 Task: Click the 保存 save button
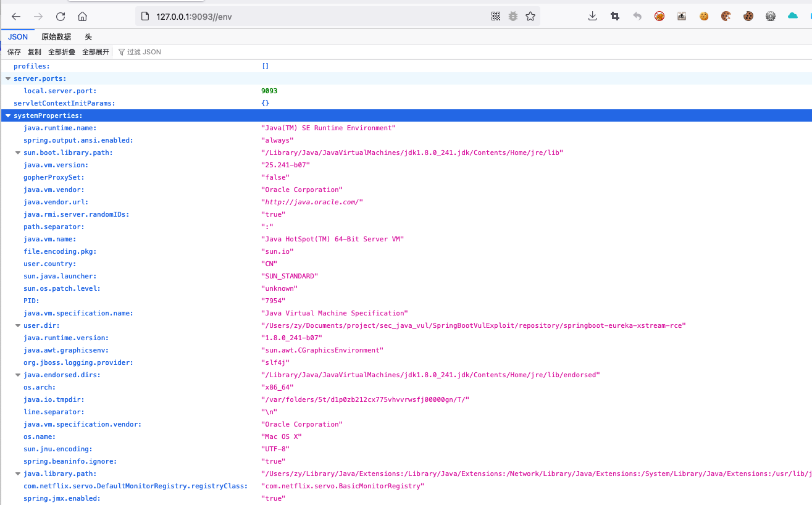tap(14, 52)
